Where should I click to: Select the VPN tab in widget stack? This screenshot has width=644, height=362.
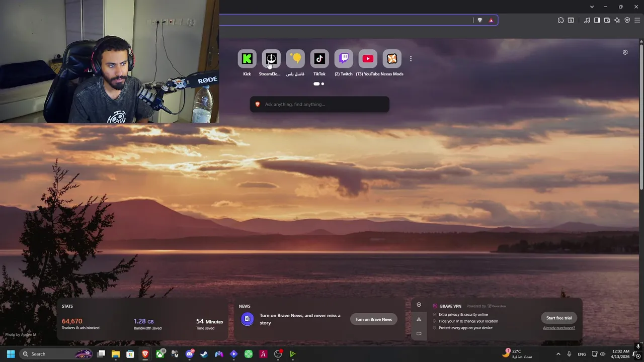419,305
